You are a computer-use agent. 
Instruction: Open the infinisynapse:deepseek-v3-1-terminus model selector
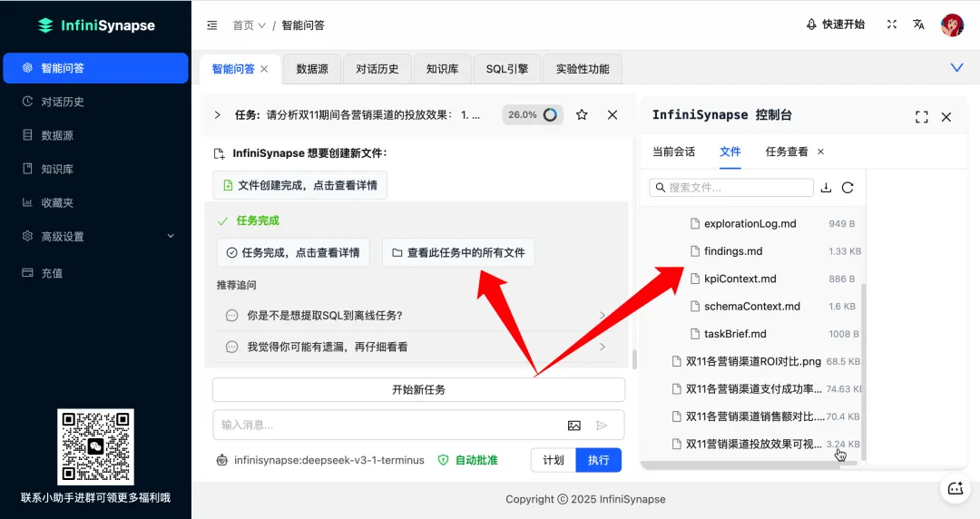320,460
